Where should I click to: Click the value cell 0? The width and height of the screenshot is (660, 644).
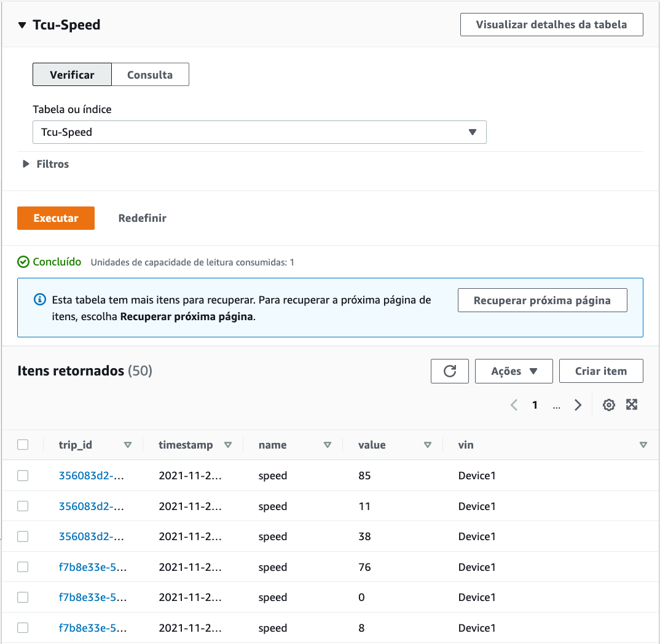click(361, 597)
